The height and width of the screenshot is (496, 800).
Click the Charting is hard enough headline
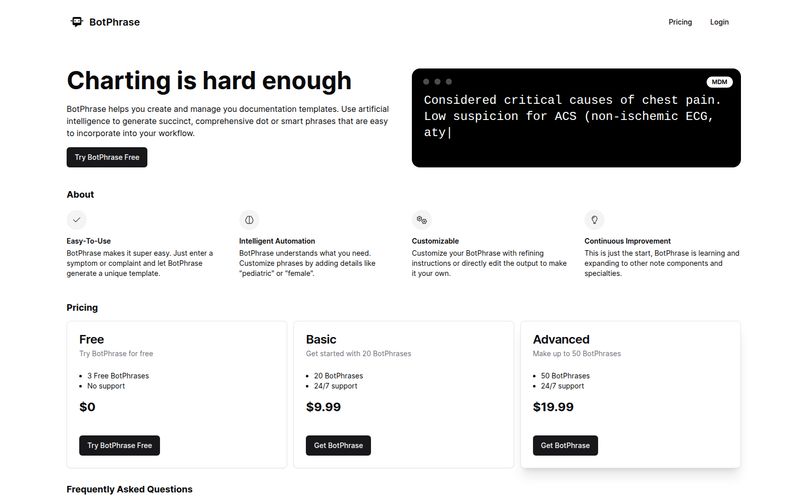[209, 81]
